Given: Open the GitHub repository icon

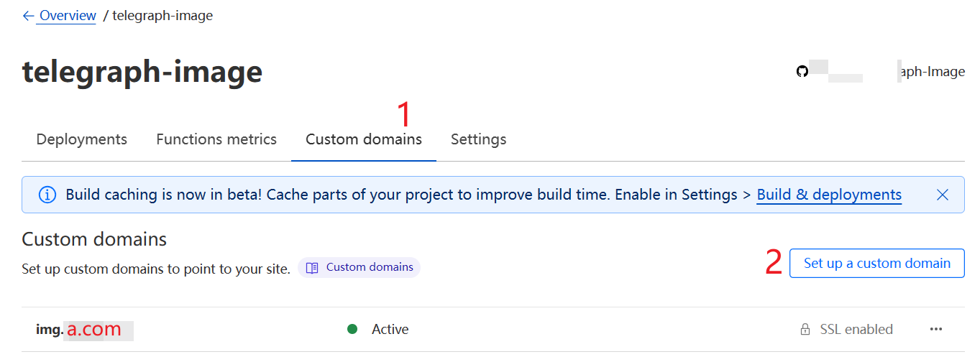Looking at the screenshot, I should 802,72.
